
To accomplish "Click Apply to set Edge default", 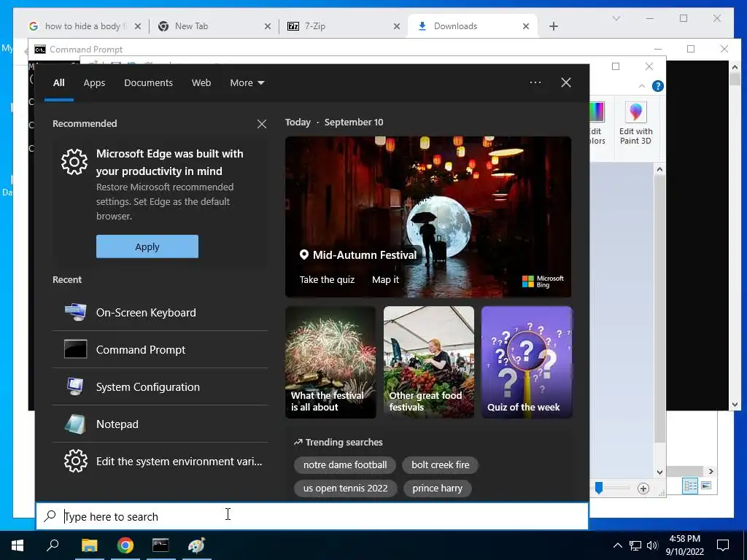I will [x=147, y=246].
